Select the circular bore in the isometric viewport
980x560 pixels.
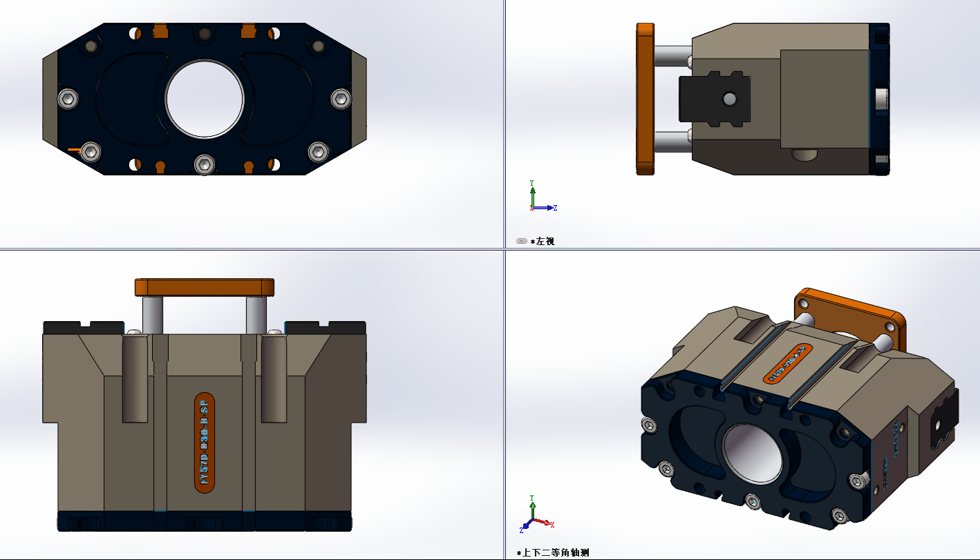[x=752, y=454]
